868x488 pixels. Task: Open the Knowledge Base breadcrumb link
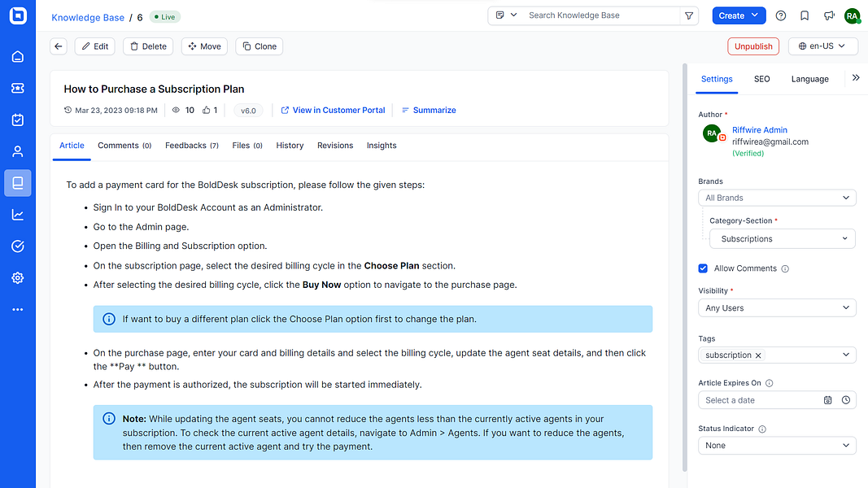88,18
